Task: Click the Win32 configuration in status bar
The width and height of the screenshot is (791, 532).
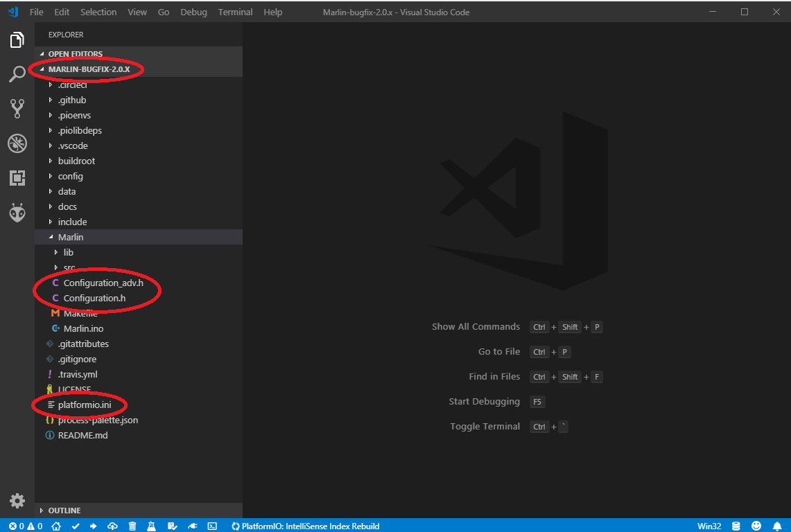Action: [709, 526]
